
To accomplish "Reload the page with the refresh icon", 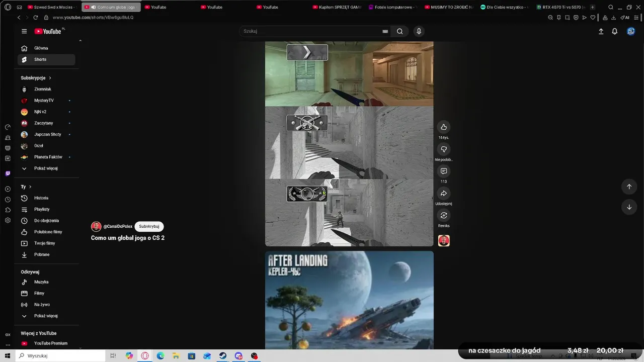I will (x=35, y=17).
